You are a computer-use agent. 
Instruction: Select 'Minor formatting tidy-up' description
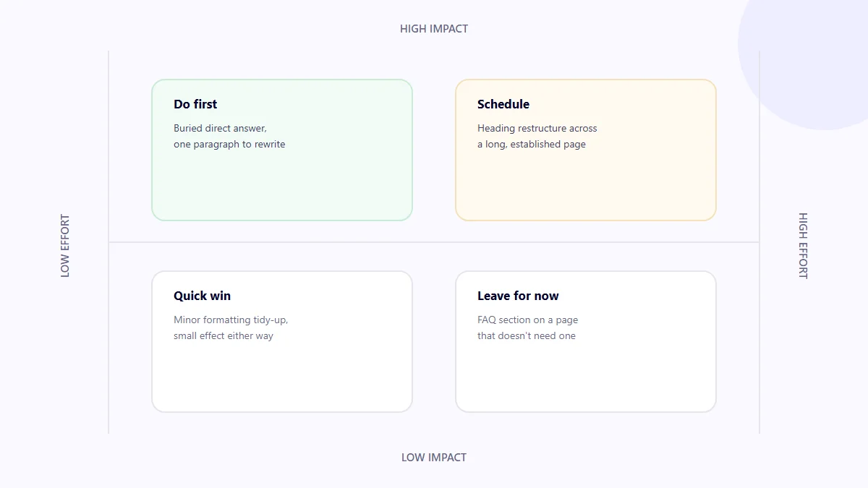(x=231, y=320)
